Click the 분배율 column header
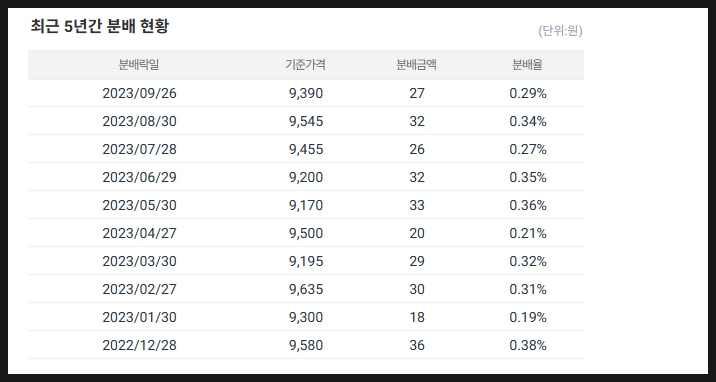 pyautogui.click(x=527, y=65)
